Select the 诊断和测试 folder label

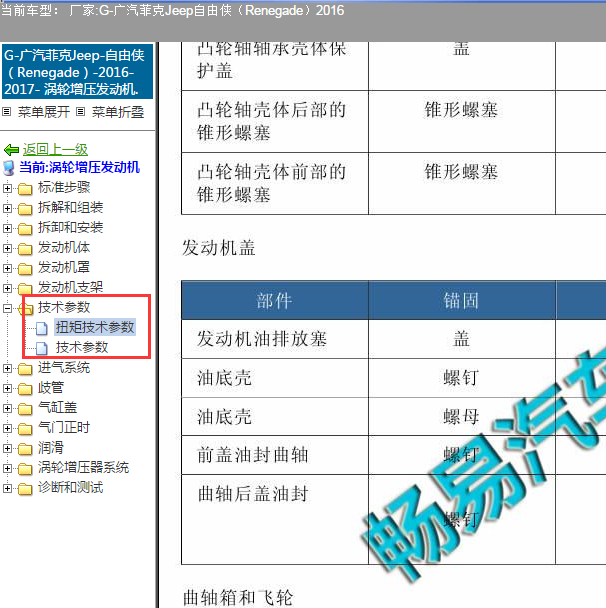[71, 488]
